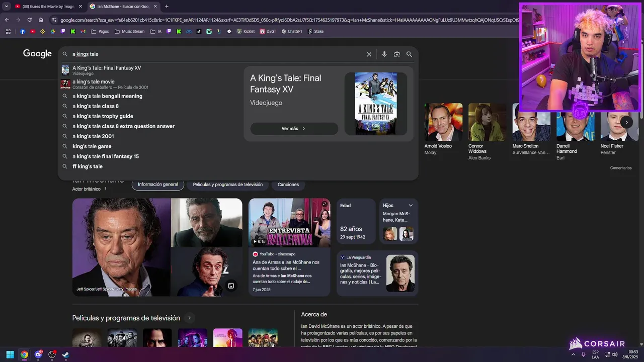Screen dimensions: 644x362
Task: Submit the search with the magnifier button
Action: point(409,54)
